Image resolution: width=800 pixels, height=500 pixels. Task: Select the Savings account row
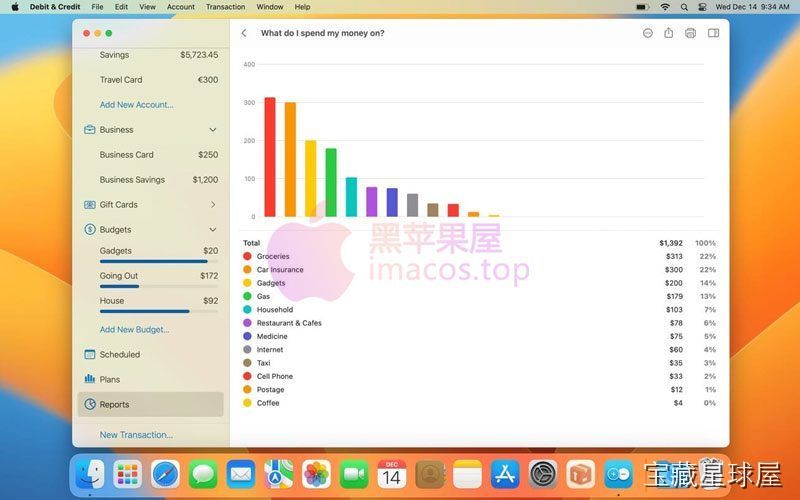tap(151, 55)
